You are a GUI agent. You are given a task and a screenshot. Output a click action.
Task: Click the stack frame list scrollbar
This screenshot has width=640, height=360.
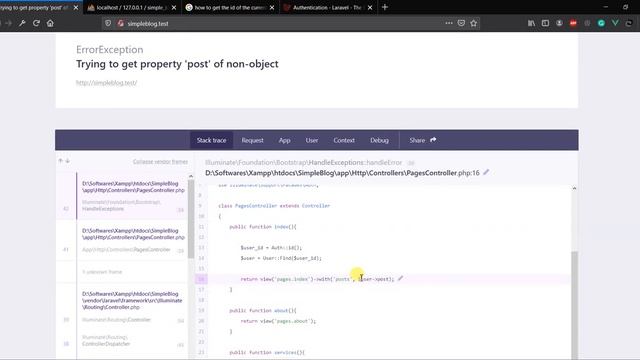[x=191, y=219]
